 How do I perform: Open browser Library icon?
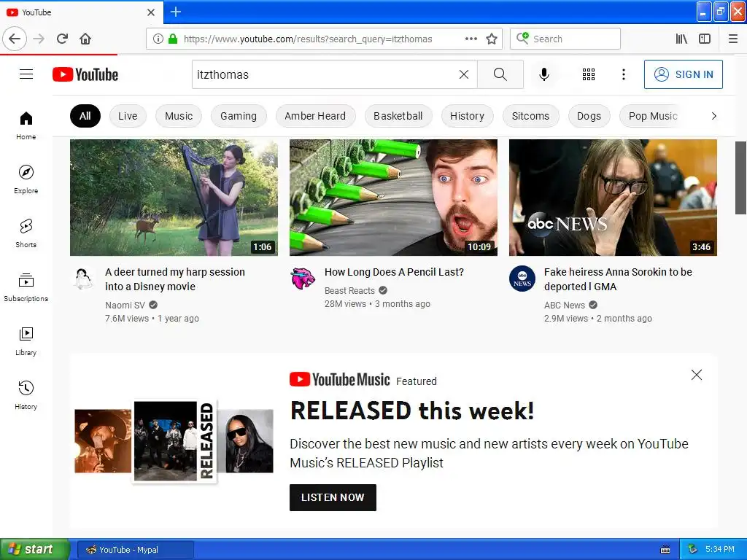click(681, 39)
